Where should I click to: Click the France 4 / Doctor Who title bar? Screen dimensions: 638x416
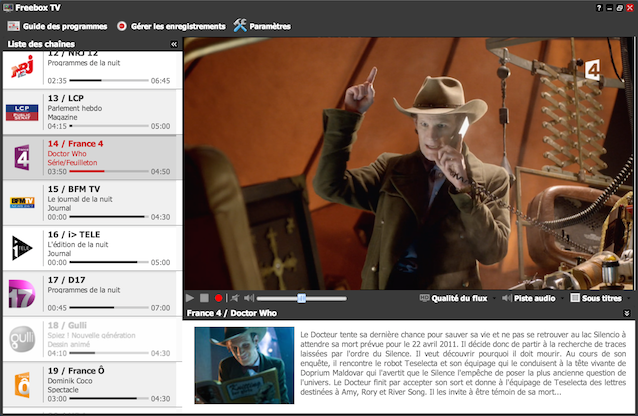point(408,313)
